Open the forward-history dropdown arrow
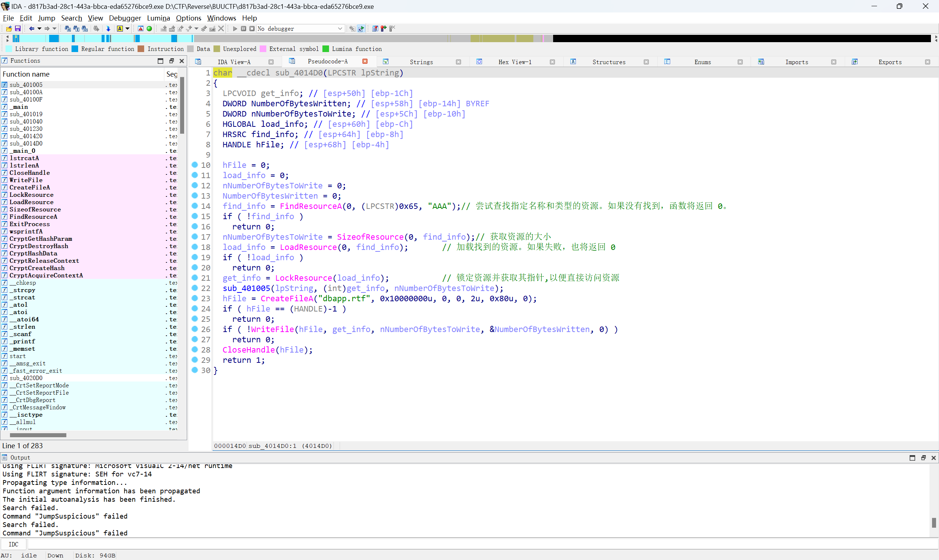The height and width of the screenshot is (560, 939). click(x=54, y=29)
